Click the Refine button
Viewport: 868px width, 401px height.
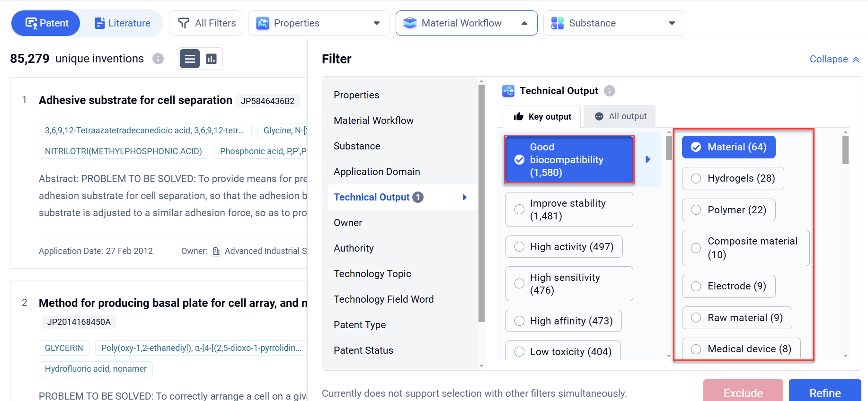click(824, 392)
